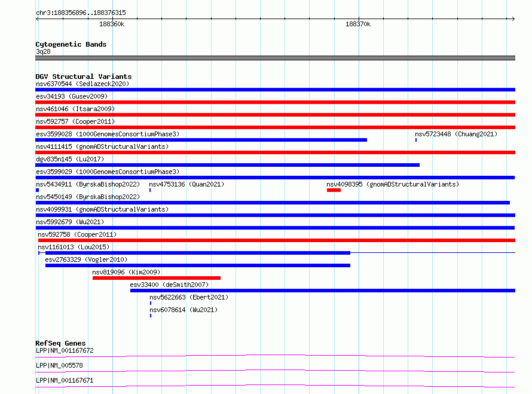Click the blue nsv5450149 variant bar

coord(273,203)
